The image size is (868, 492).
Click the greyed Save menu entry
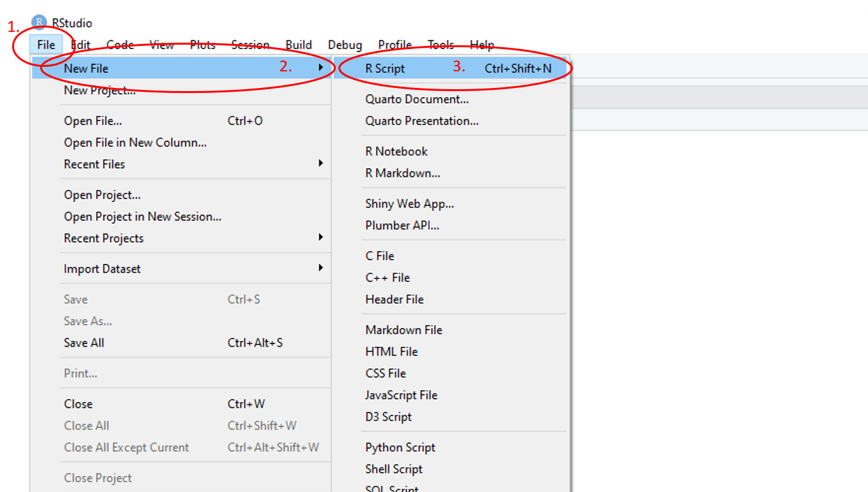(182, 299)
